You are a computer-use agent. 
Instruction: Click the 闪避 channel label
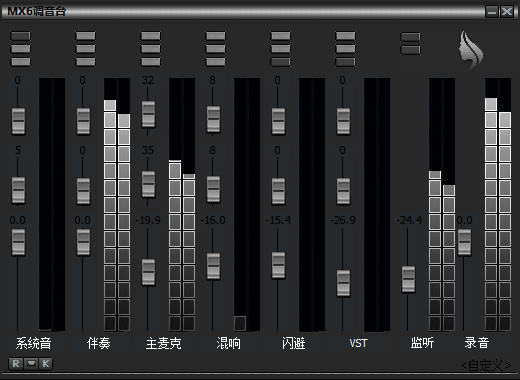point(293,343)
